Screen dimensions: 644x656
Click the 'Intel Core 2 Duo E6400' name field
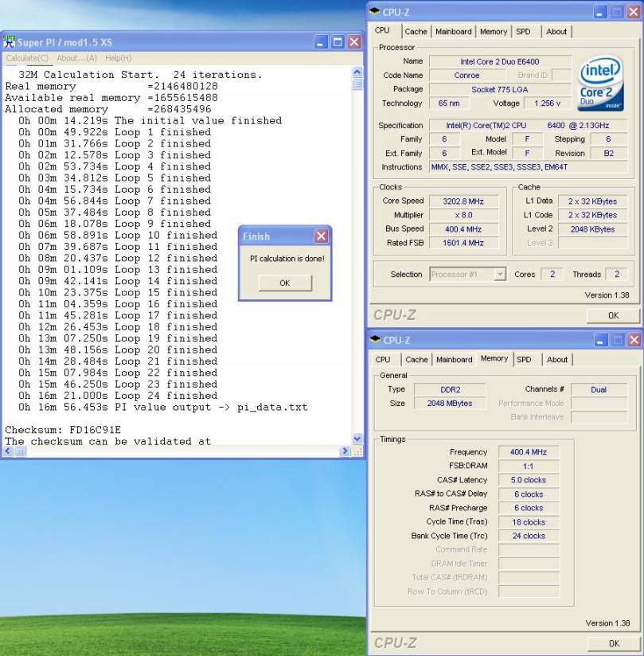[500, 61]
